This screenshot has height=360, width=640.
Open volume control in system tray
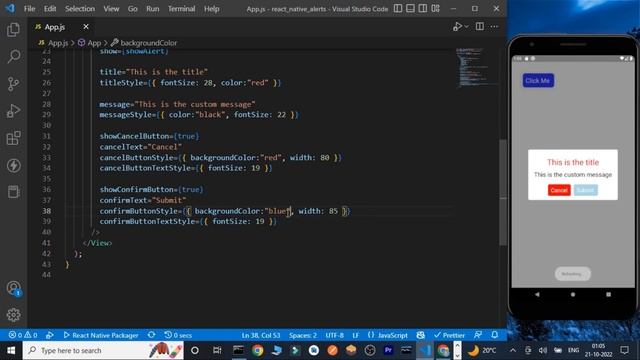click(542, 350)
